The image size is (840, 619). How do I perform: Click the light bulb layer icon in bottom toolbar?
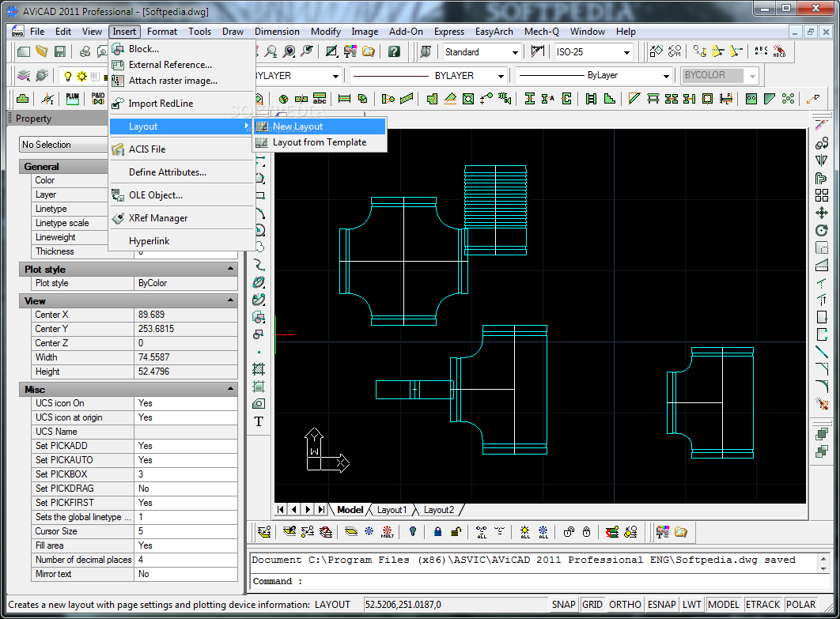pyautogui.click(x=413, y=532)
